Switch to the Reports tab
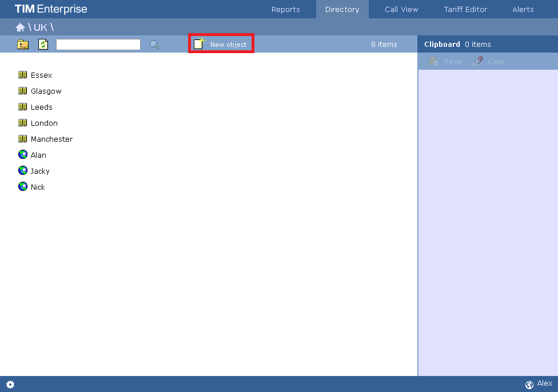 click(285, 9)
